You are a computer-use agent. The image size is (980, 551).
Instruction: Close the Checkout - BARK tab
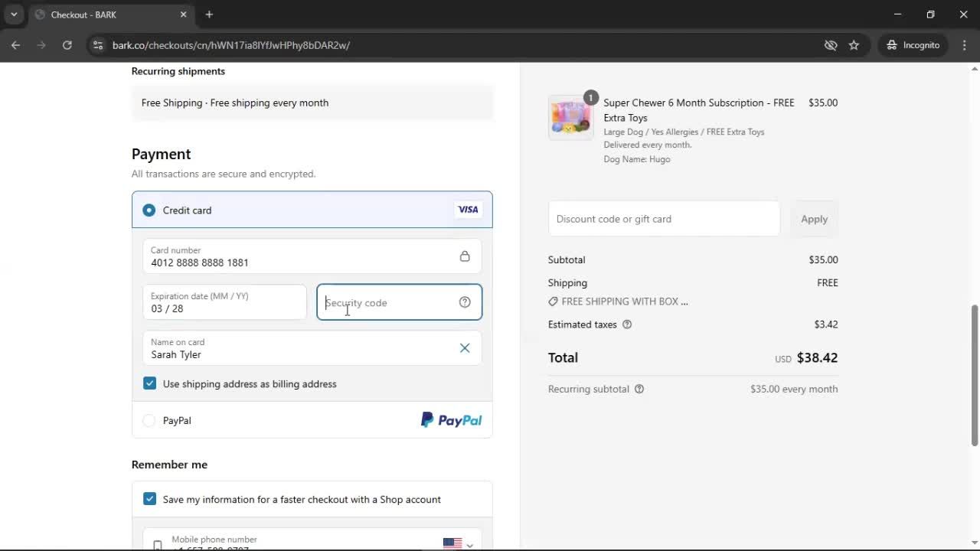coord(183,15)
